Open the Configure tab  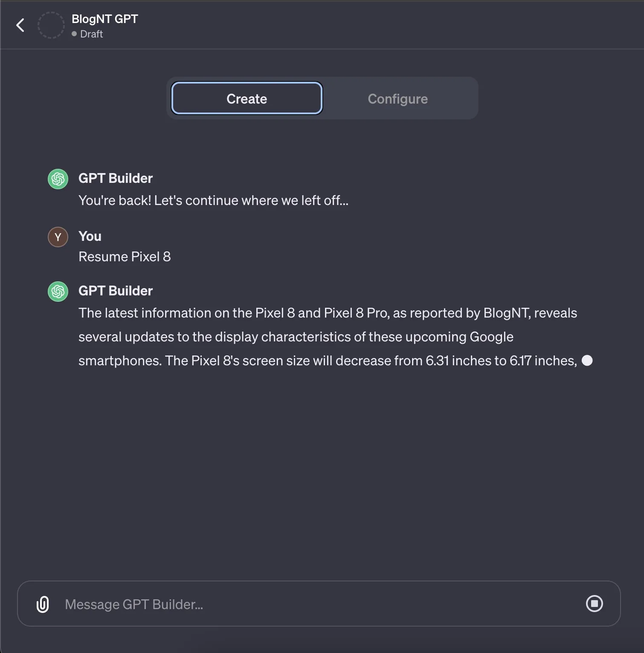click(x=397, y=98)
